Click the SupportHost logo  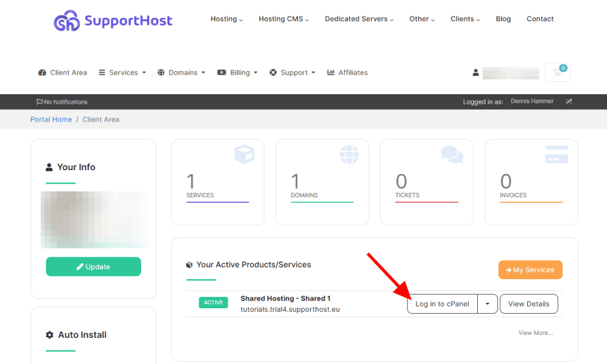tap(113, 21)
